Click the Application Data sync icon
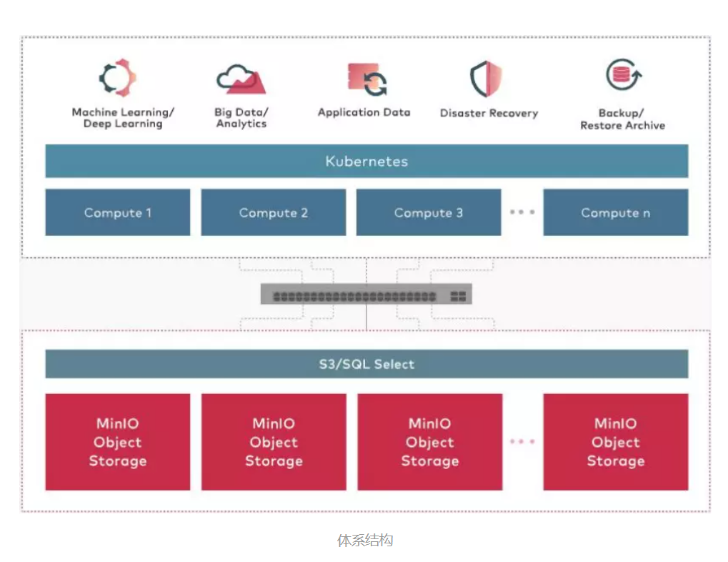The height and width of the screenshot is (562, 728). coord(367,79)
